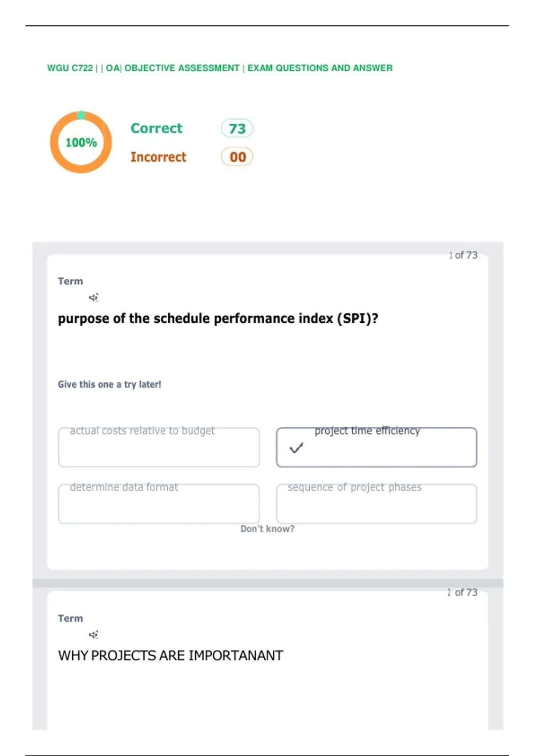The width and height of the screenshot is (534, 756).
Task: Click the Incorrect count badge showing 00
Action: [237, 157]
